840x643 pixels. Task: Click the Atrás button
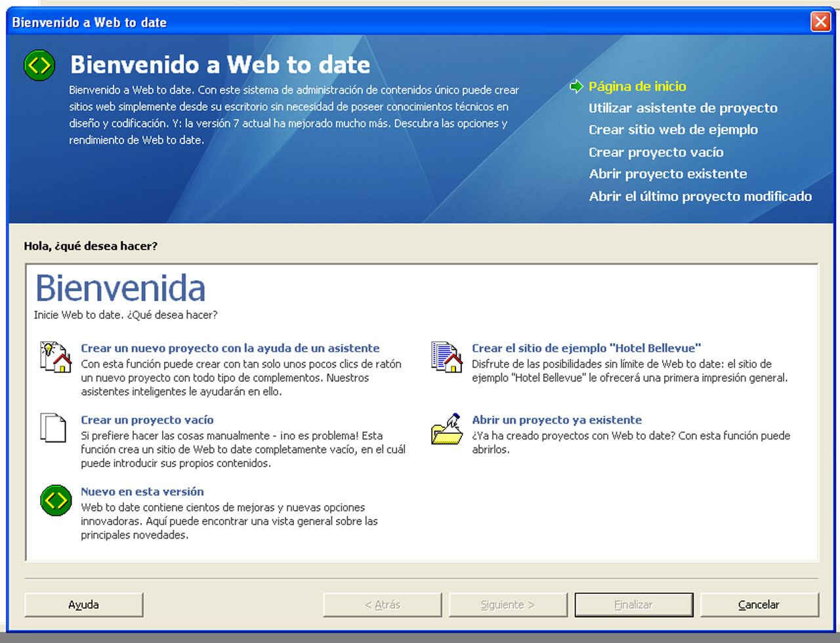coord(383,605)
